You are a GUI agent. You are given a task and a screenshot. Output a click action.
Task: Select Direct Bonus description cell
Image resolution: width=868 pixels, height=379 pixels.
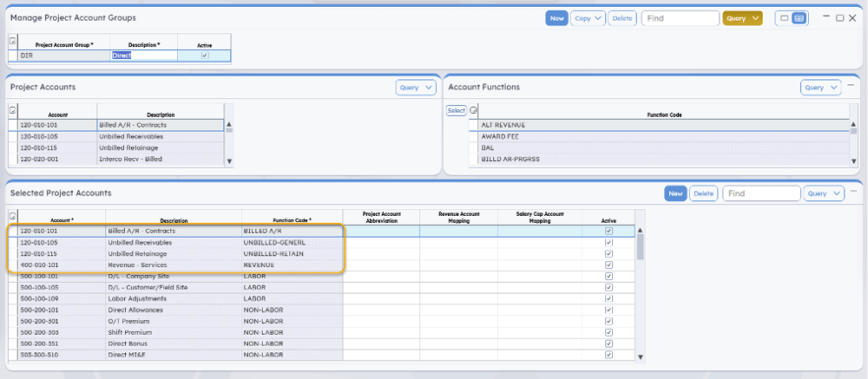coord(174,343)
